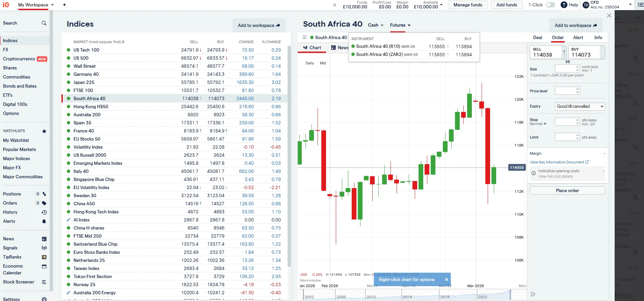Open My Watchlist in sidebar
Image resolution: width=644 pixels, height=301 pixels.
point(16,141)
